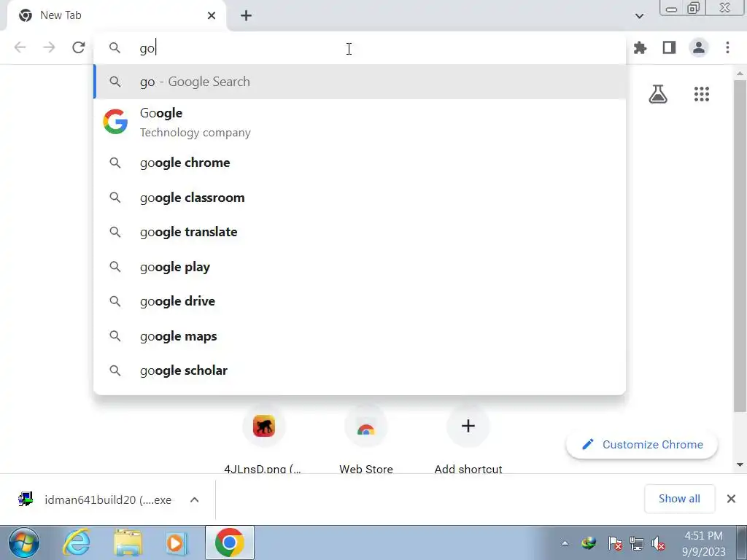Click the Google logo suggestion icon
747x560 pixels.
pyautogui.click(x=115, y=122)
